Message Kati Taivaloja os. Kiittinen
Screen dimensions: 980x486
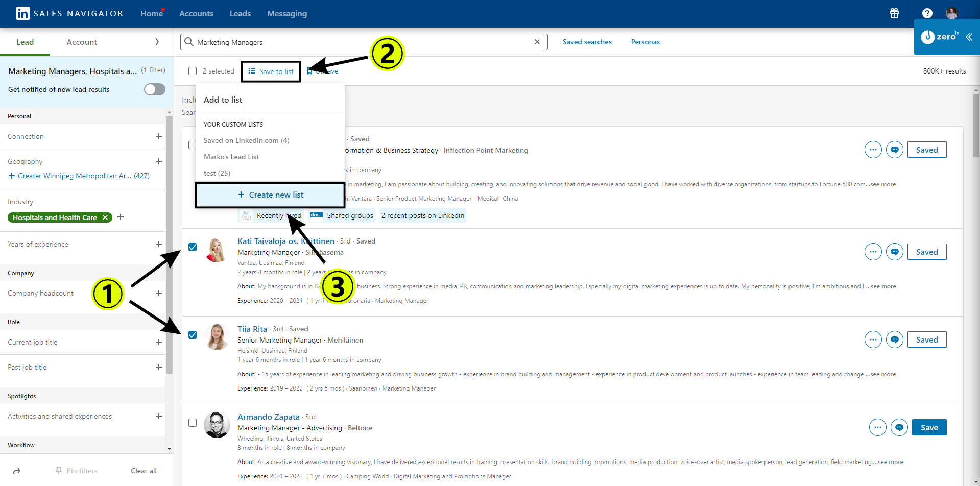(x=895, y=252)
